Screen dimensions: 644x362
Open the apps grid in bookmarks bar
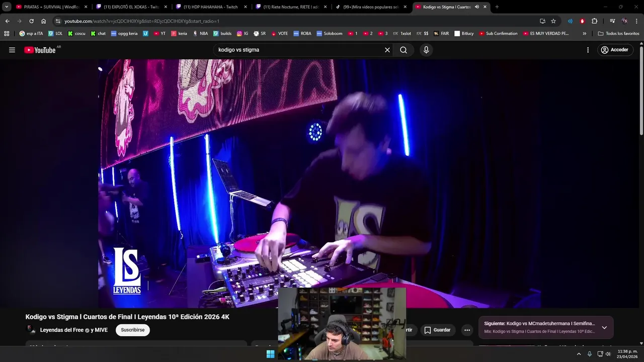click(x=7, y=34)
